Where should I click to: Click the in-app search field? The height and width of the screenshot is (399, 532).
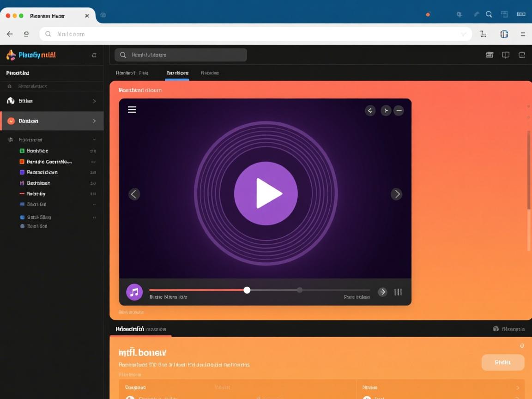[181, 55]
